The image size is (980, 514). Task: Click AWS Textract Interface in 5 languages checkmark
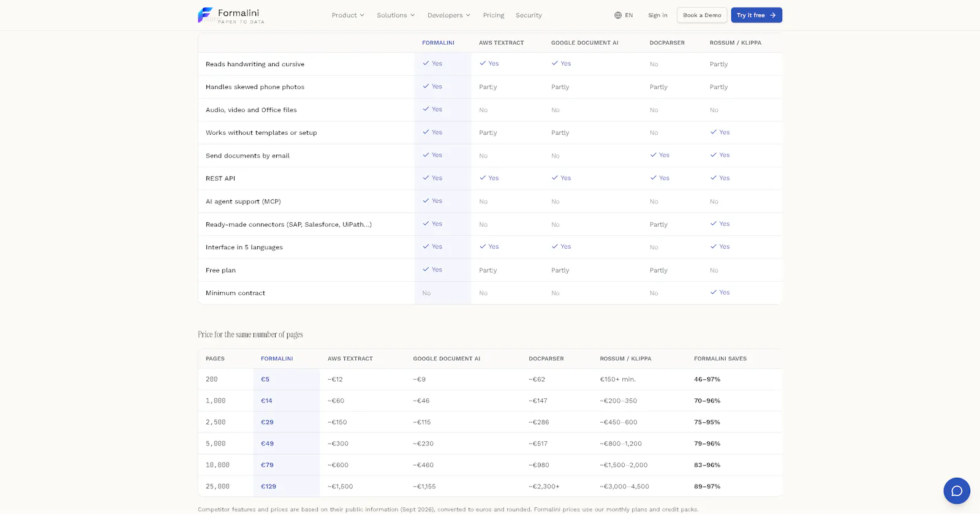click(483, 246)
